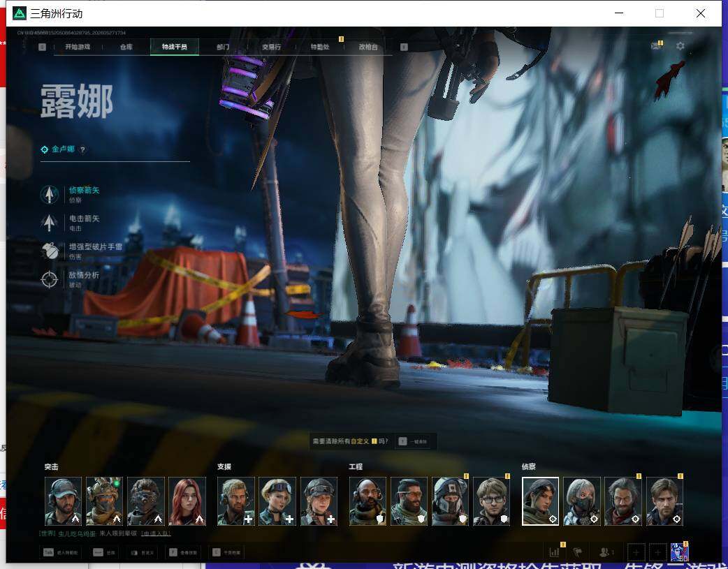Select support operator wearing black beret

coord(319,501)
